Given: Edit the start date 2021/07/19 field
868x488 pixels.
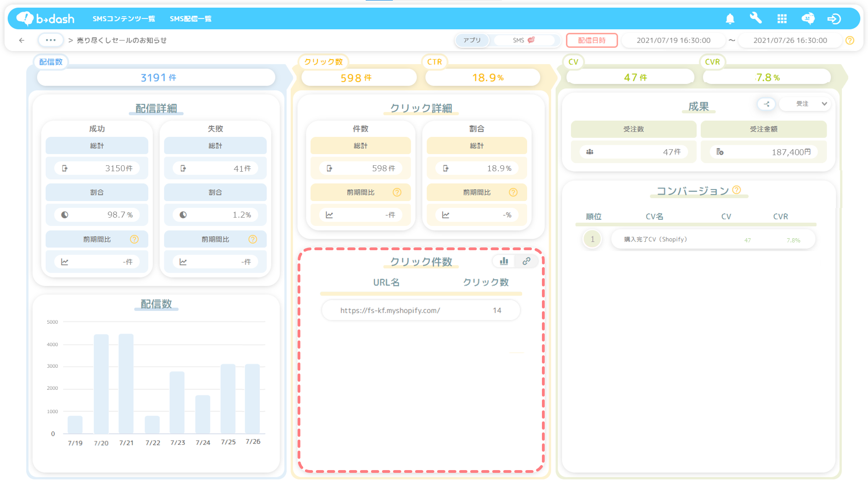Looking at the screenshot, I should coord(673,40).
